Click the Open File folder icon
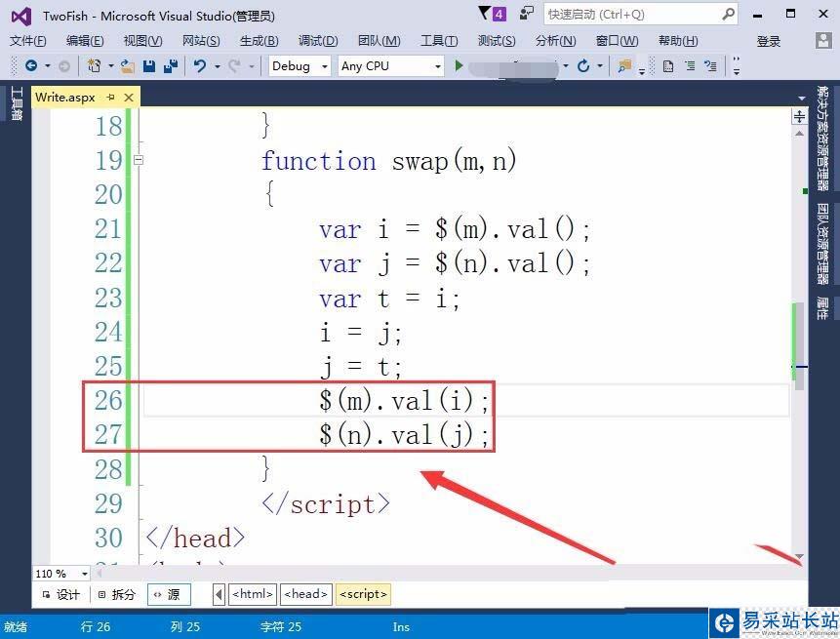Screen dimensions: 840x639 click(127, 66)
